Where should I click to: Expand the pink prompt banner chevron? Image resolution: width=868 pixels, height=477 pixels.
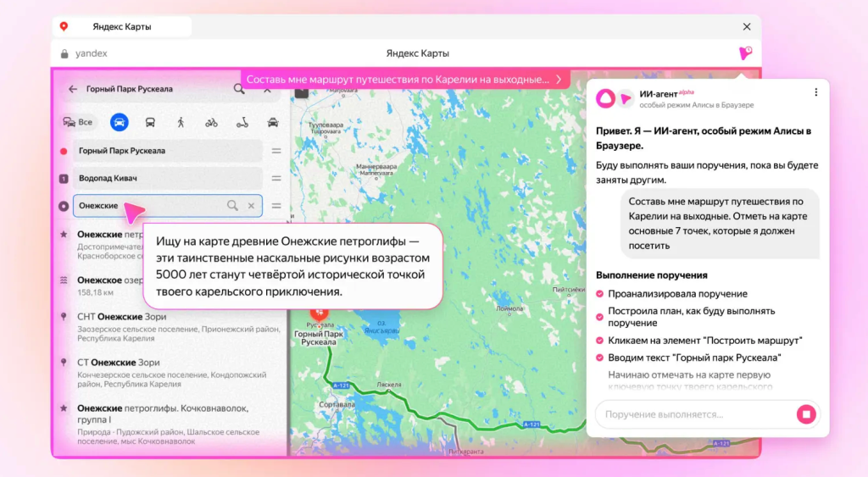pyautogui.click(x=559, y=80)
